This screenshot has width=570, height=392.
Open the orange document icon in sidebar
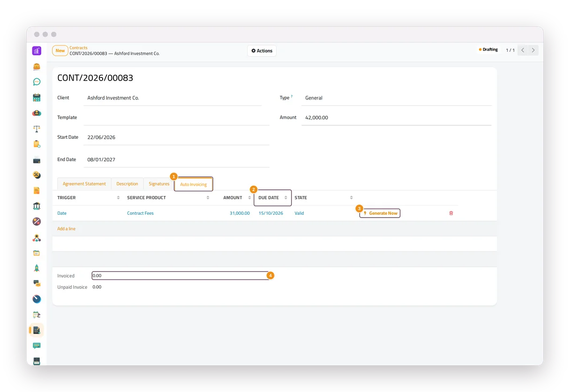(x=37, y=190)
